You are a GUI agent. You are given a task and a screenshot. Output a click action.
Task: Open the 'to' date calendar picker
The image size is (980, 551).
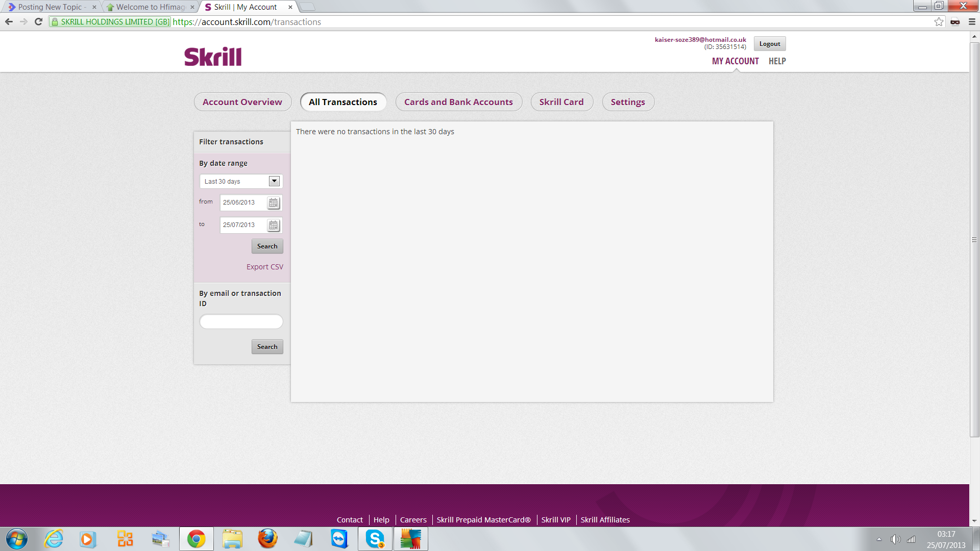click(274, 226)
